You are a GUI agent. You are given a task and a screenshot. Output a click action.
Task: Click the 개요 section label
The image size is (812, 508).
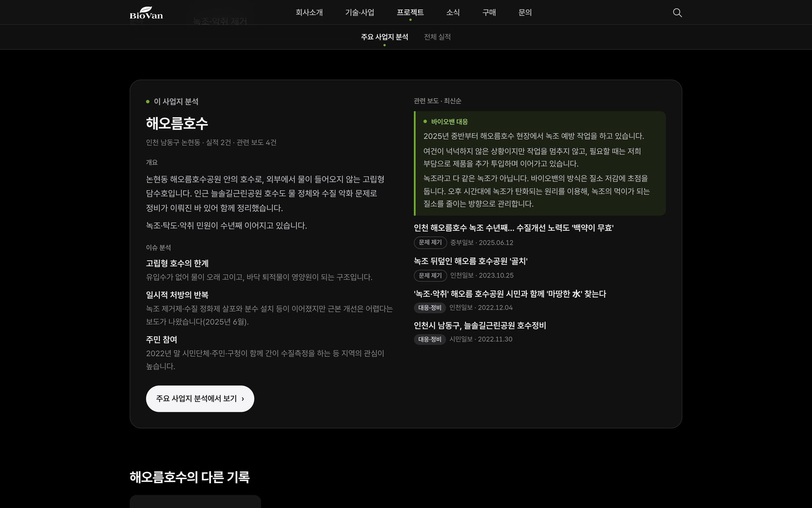tap(152, 163)
